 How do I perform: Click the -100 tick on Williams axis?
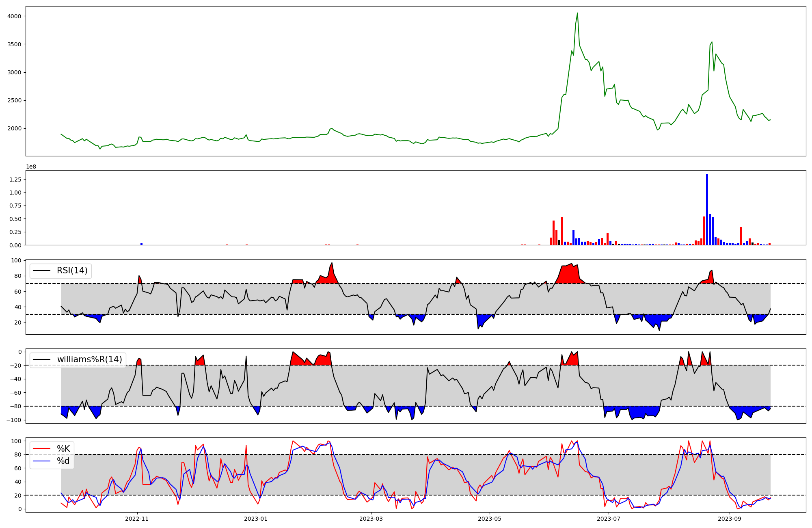pos(13,420)
